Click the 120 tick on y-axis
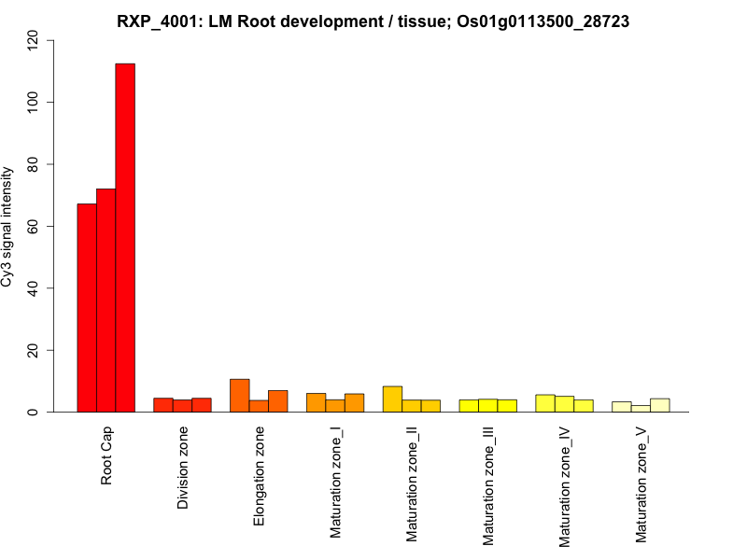The width and height of the screenshot is (747, 560). tap(34, 40)
